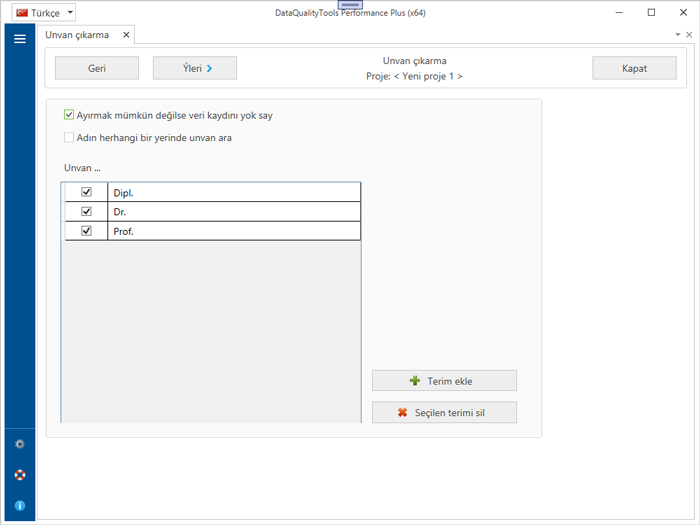Open settings gear in sidebar

20,444
